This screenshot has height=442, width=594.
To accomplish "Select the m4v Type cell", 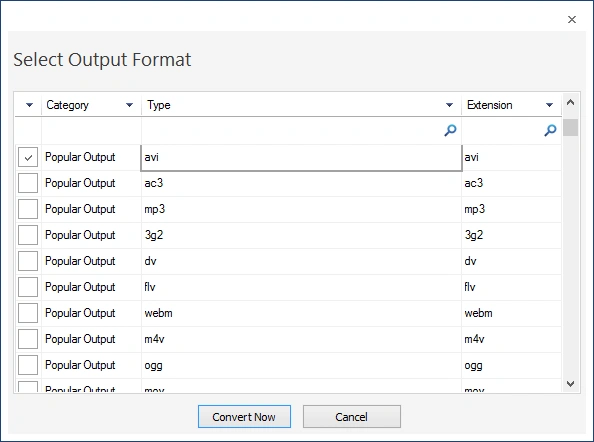I will tap(301, 339).
